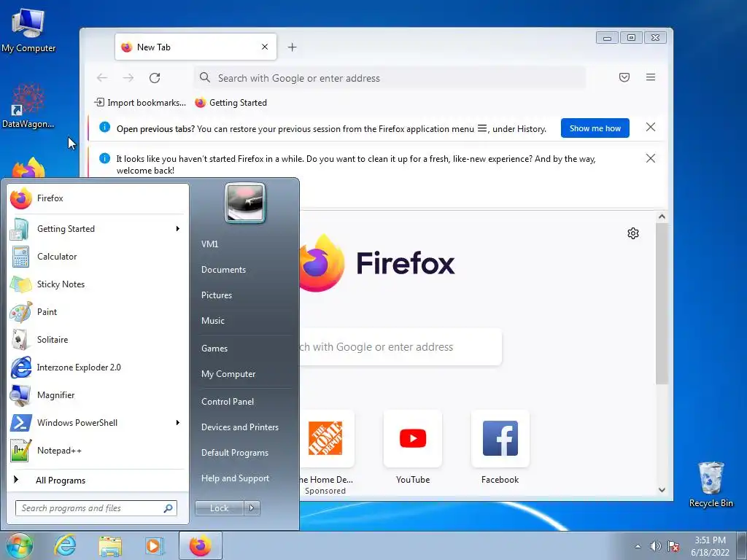
Task: Expand the Getting Started submenu arrow
Action: click(x=178, y=228)
